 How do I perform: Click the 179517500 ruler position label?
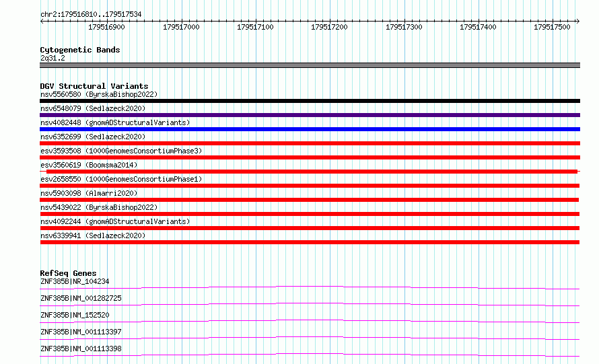tap(552, 27)
